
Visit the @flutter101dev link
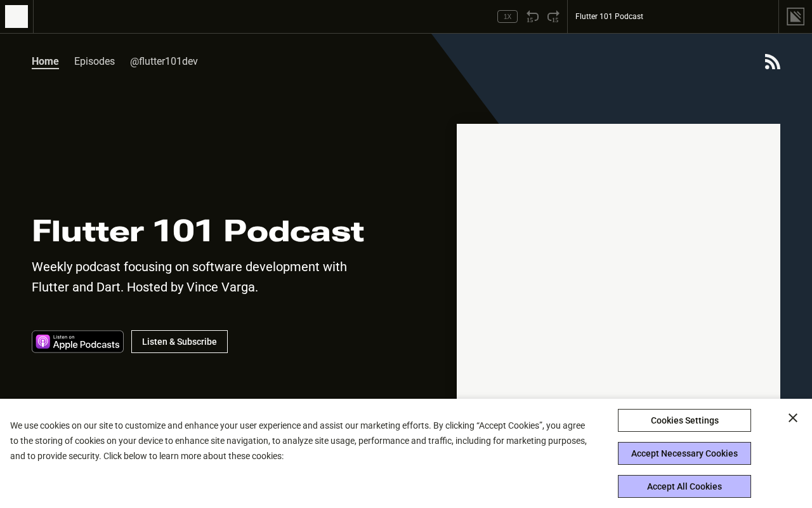click(164, 62)
